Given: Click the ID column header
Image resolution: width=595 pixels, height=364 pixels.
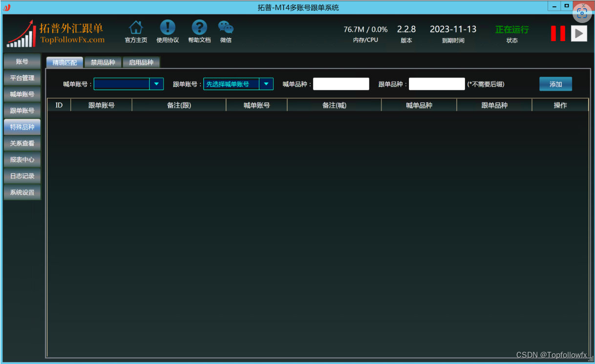Looking at the screenshot, I should (x=59, y=105).
